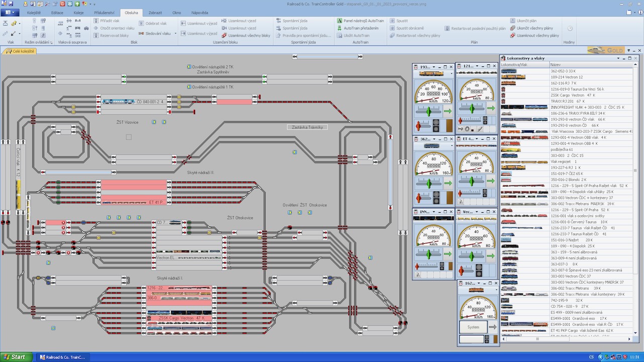Open the Kolejiště ribbon tab

point(34,12)
